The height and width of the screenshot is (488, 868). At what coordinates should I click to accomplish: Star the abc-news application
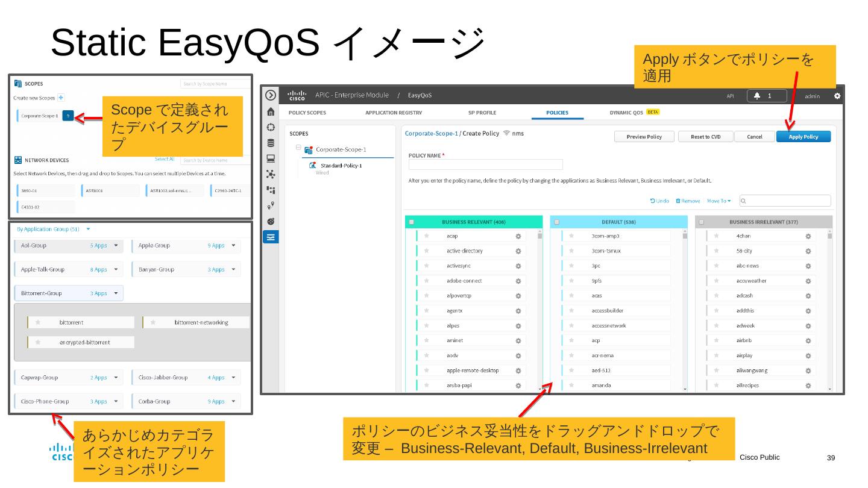click(x=717, y=266)
